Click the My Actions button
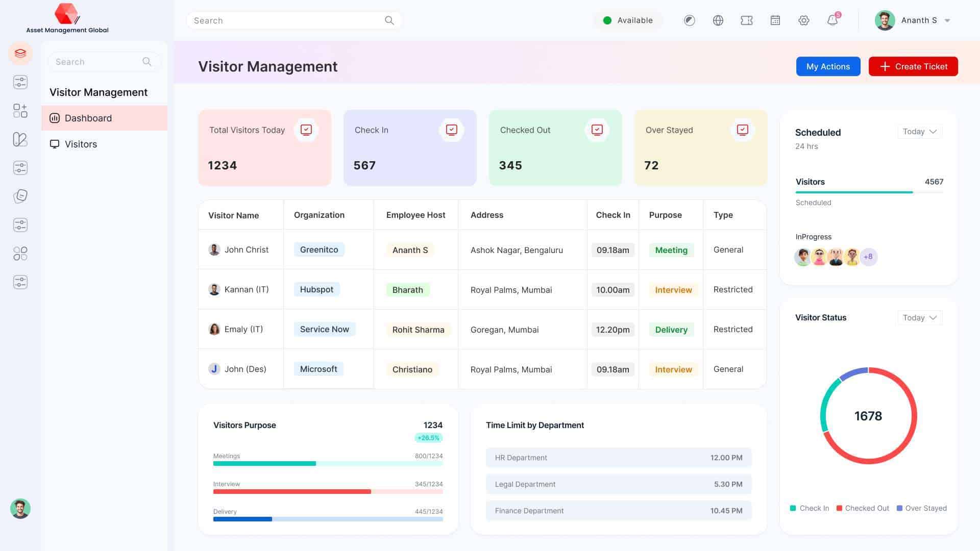980x551 pixels. pyautogui.click(x=828, y=66)
